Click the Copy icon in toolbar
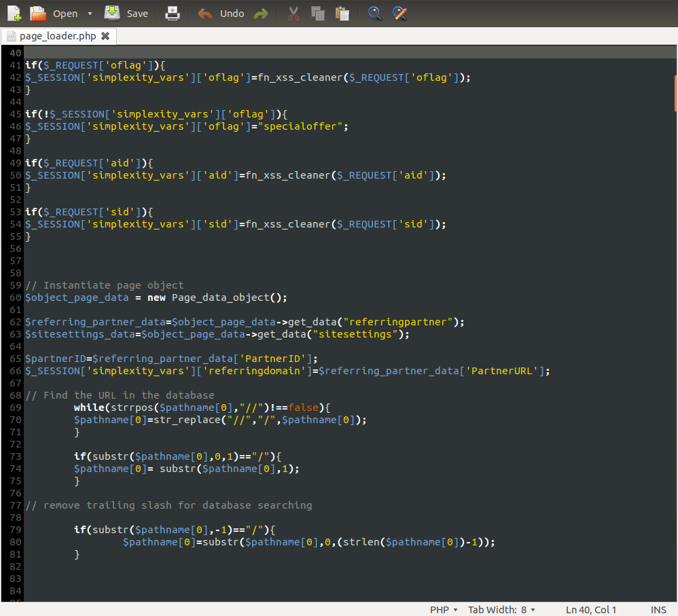 pyautogui.click(x=317, y=13)
